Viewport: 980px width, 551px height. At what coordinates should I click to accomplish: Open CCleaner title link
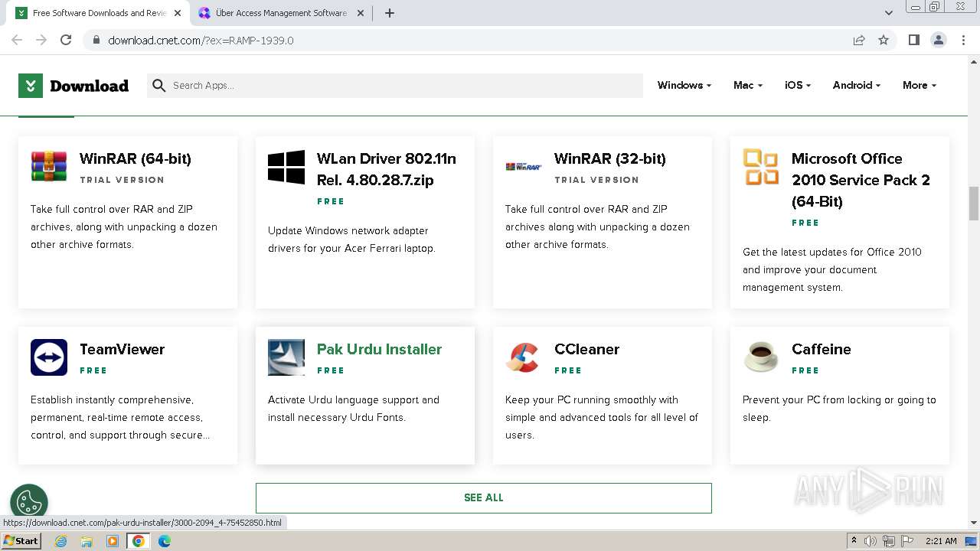pyautogui.click(x=587, y=349)
